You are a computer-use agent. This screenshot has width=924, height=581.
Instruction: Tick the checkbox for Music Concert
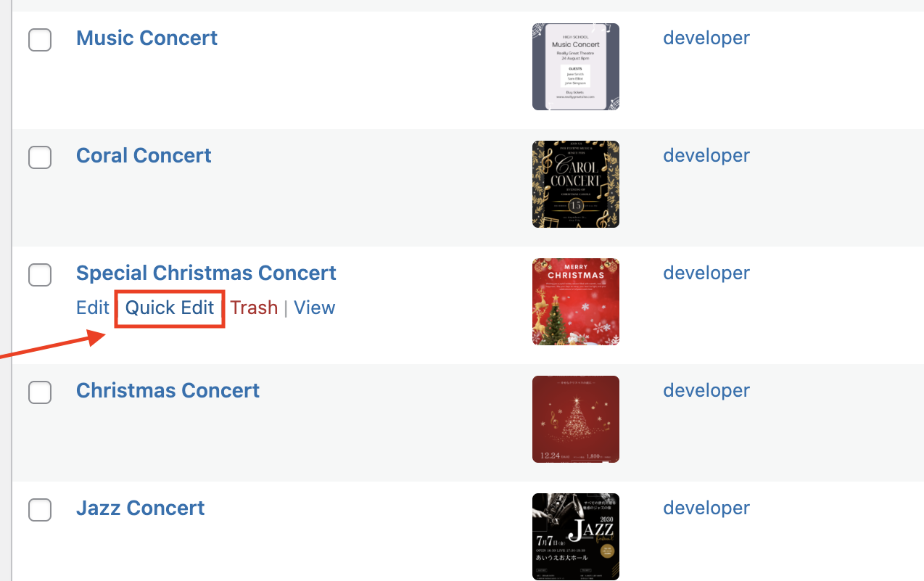[x=40, y=40]
